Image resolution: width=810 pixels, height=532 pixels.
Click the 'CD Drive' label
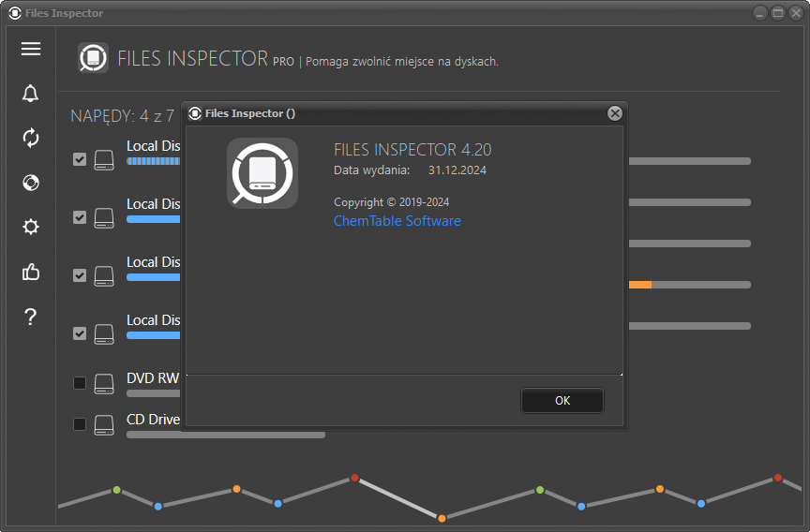pos(154,420)
